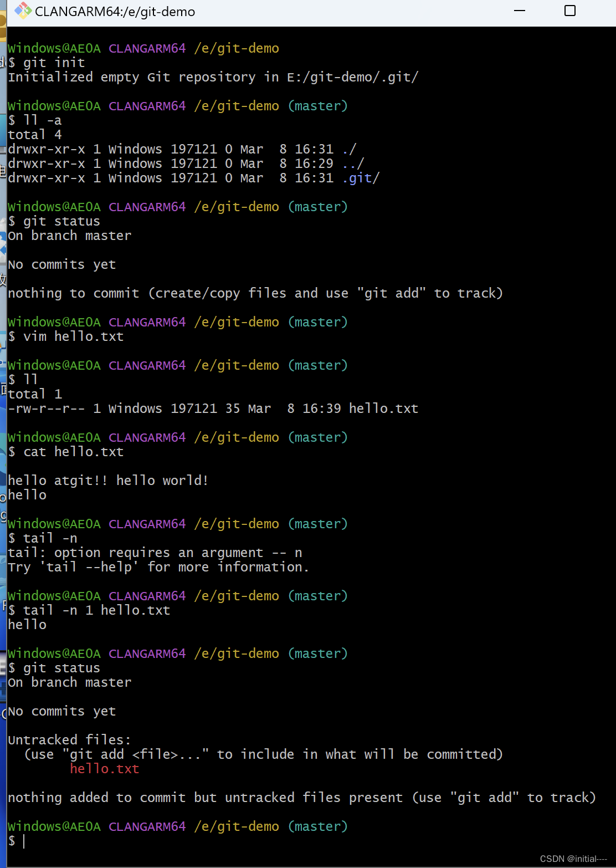The width and height of the screenshot is (616, 868).
Task: Select the Untracked files header line
Action: [70, 739]
